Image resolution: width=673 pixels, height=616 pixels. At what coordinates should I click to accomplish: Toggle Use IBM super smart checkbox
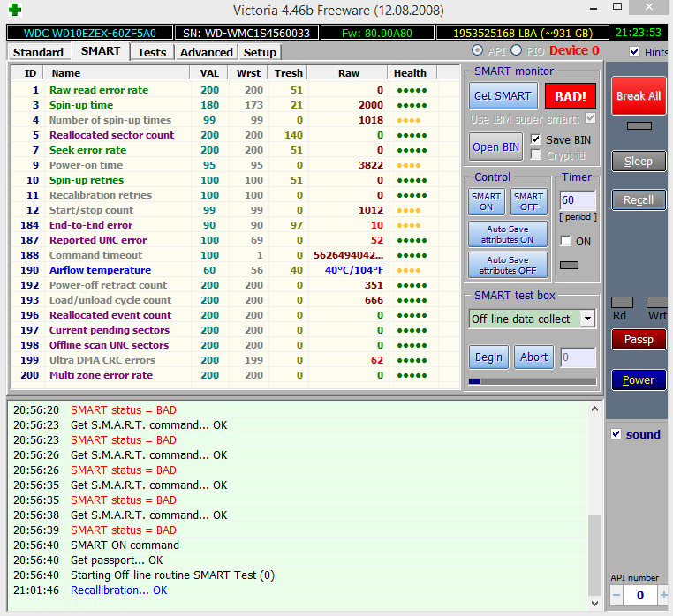pyautogui.click(x=591, y=118)
